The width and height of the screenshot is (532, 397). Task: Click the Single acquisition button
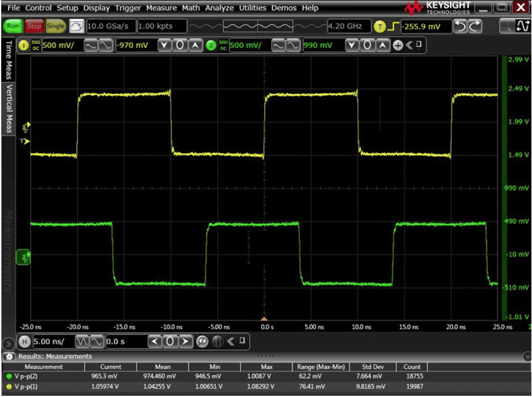[55, 26]
